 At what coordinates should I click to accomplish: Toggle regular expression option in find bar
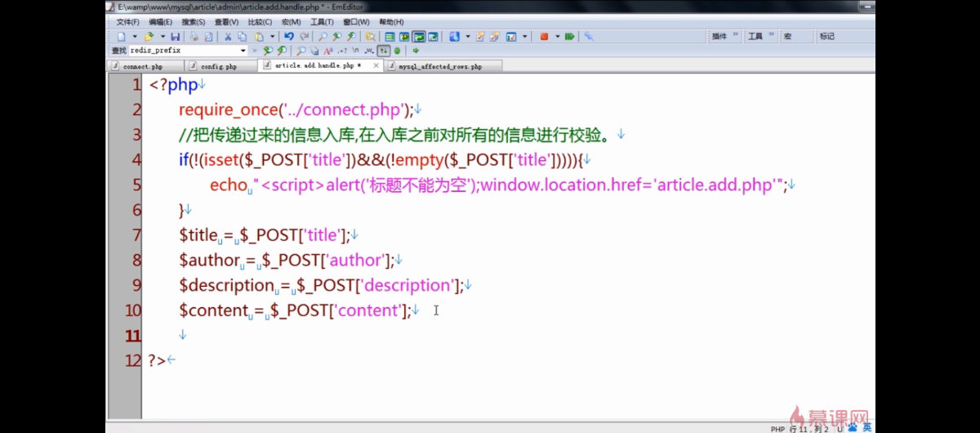[x=341, y=51]
